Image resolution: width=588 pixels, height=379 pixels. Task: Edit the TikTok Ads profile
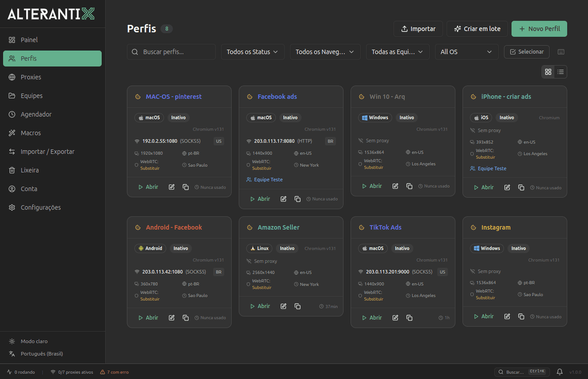395,317
